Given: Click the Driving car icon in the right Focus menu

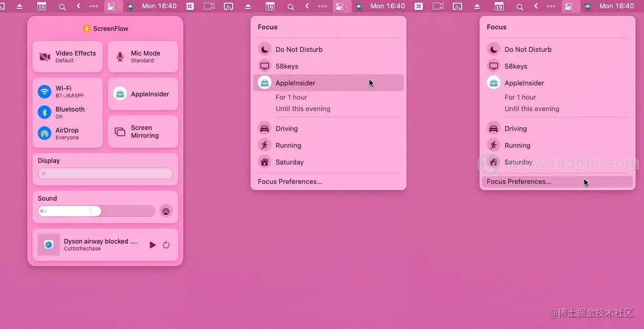Looking at the screenshot, I should click(x=494, y=128).
